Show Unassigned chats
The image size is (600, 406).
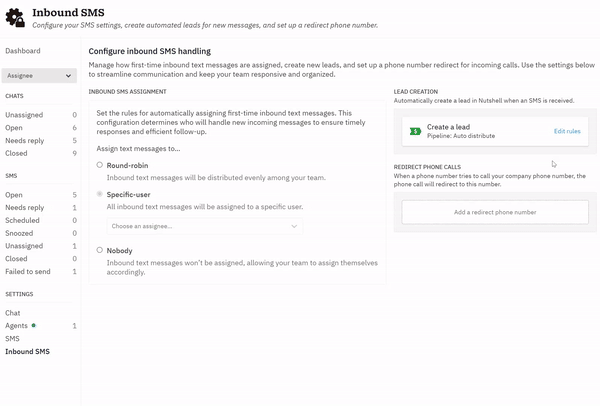coord(23,115)
